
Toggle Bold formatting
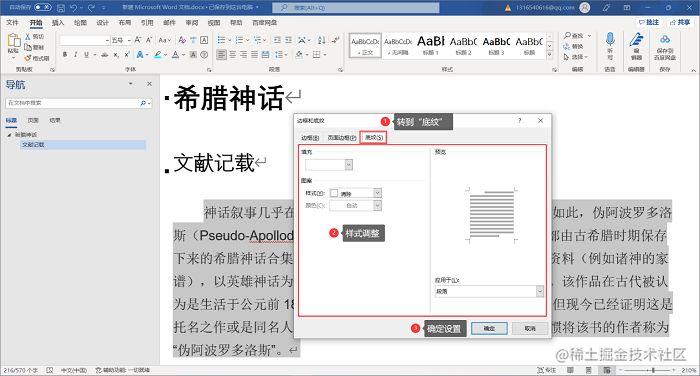[x=65, y=54]
